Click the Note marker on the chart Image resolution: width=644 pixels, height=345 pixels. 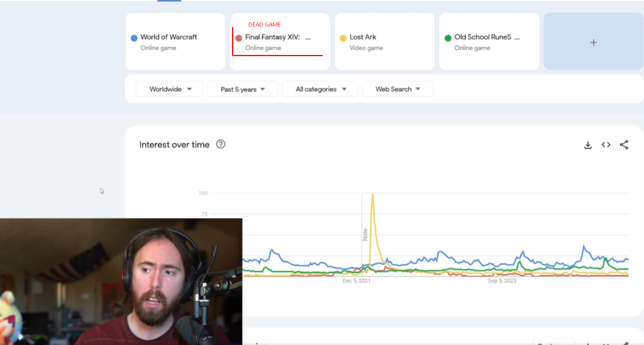(x=365, y=235)
